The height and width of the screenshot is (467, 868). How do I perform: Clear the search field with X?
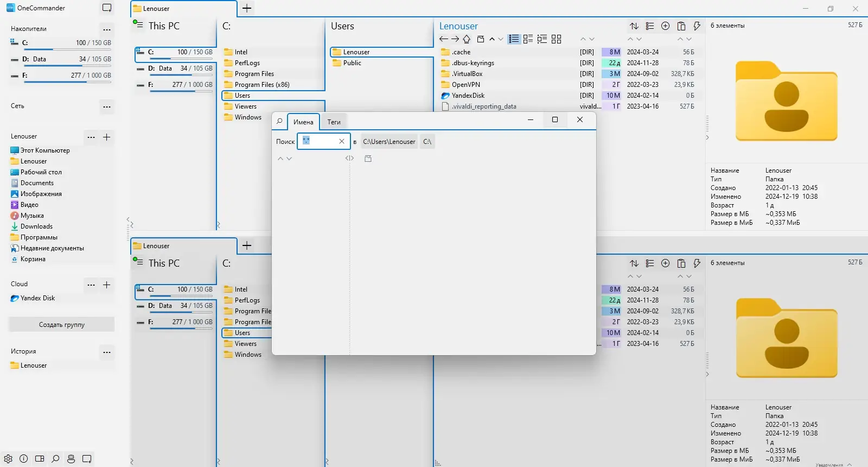(x=342, y=141)
